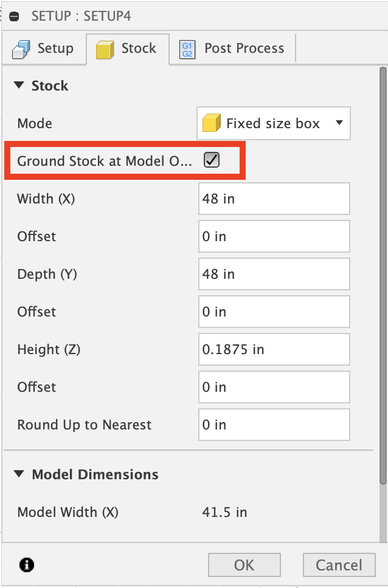Uncheck Ground Stock at Model Origin checkbox
This screenshot has height=588, width=388.
click(x=212, y=160)
